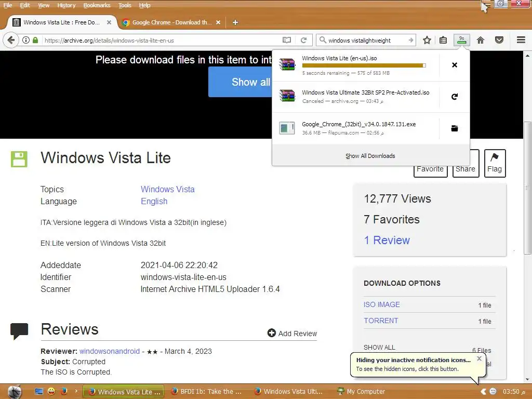Open the hamburger menu
Image resolution: width=532 pixels, height=399 pixels.
point(521,40)
